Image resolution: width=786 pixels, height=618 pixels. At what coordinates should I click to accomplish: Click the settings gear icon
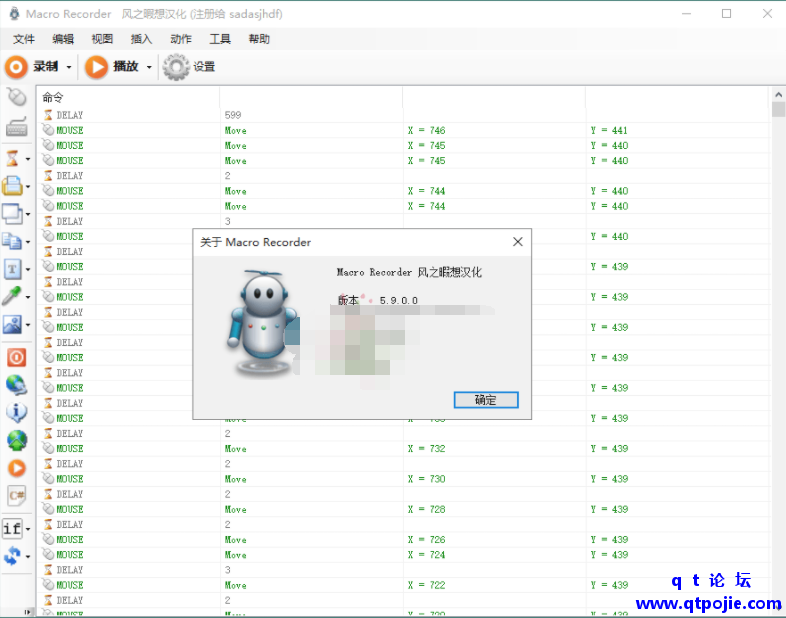tap(176, 67)
